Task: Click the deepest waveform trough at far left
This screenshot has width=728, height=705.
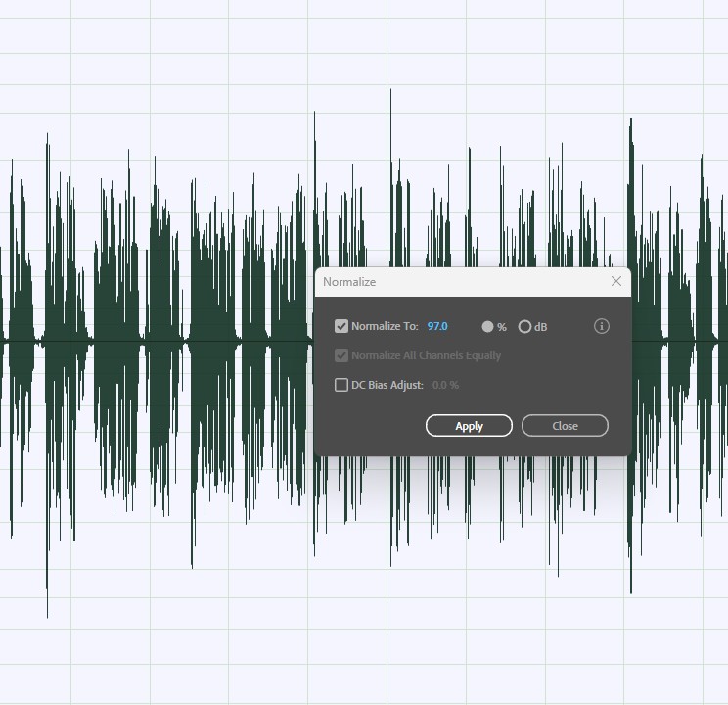Action: click(x=47, y=612)
